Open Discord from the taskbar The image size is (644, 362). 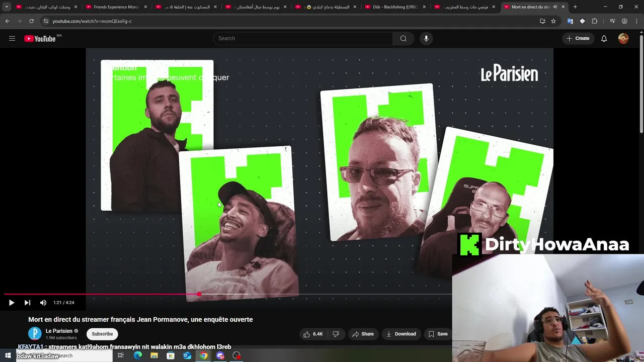[x=220, y=355]
